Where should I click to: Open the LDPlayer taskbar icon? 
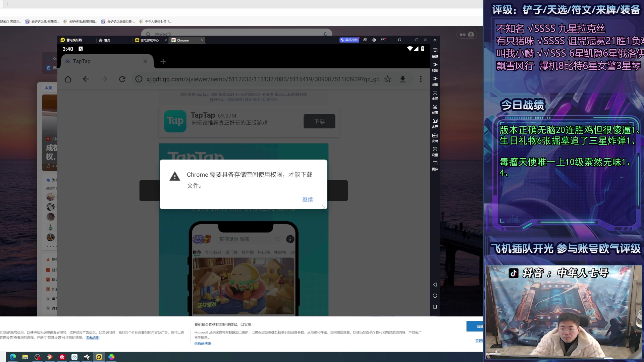(99, 357)
